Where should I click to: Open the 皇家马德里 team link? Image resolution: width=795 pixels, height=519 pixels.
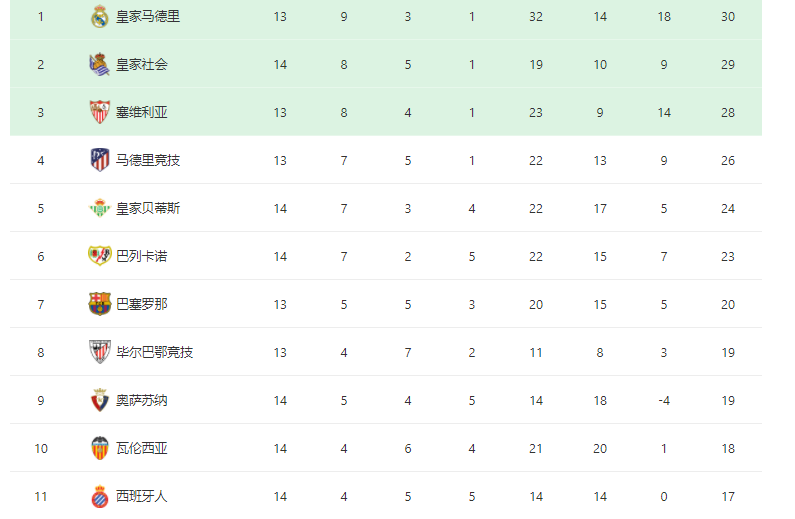coord(148,17)
